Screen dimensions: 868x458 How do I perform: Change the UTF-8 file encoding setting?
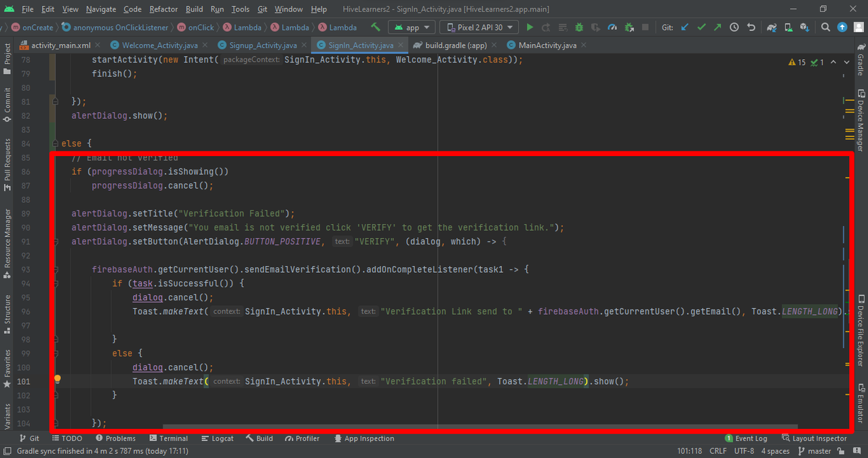coord(744,451)
